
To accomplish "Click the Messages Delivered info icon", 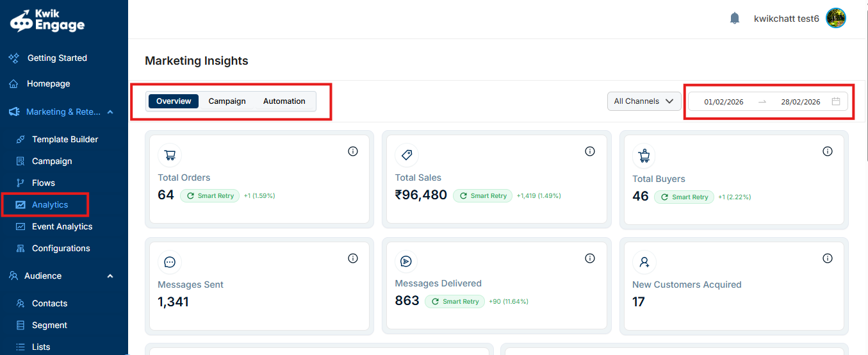I will pos(590,258).
